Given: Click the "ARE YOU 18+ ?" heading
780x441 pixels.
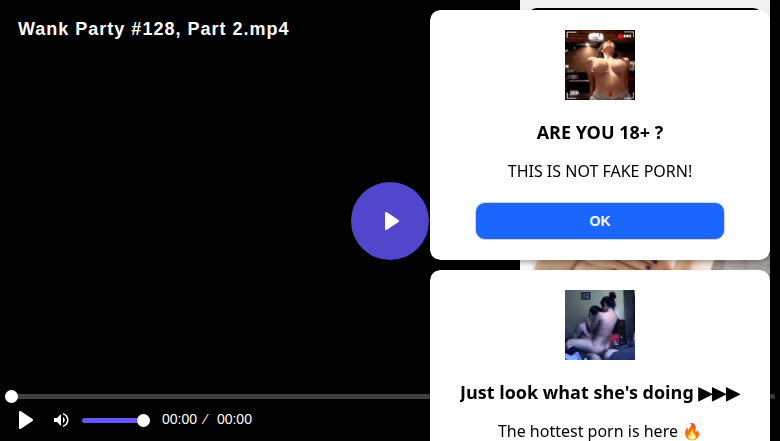Looking at the screenshot, I should coord(600,133).
